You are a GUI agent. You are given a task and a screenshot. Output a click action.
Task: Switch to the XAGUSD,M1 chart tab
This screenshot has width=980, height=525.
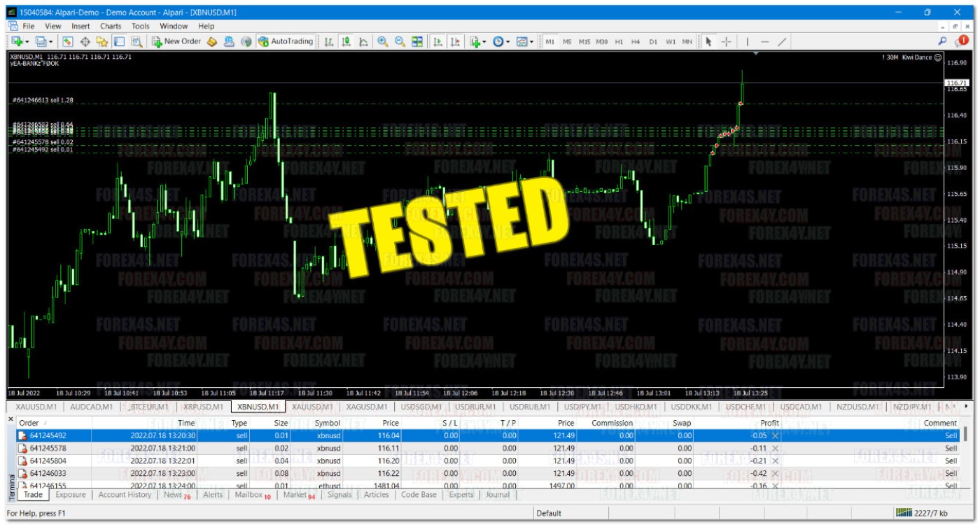pyautogui.click(x=366, y=407)
